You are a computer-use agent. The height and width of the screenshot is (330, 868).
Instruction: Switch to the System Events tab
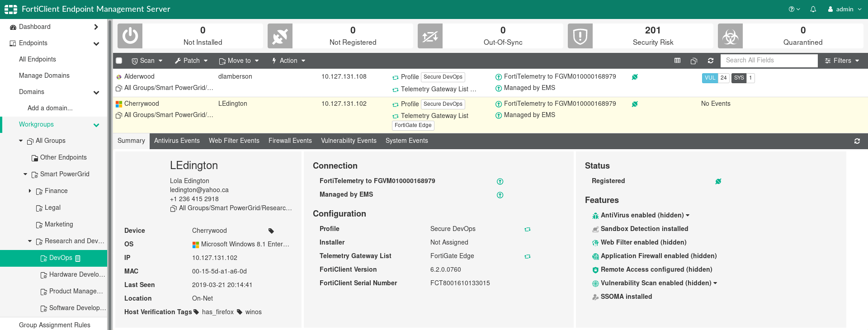[x=407, y=141]
